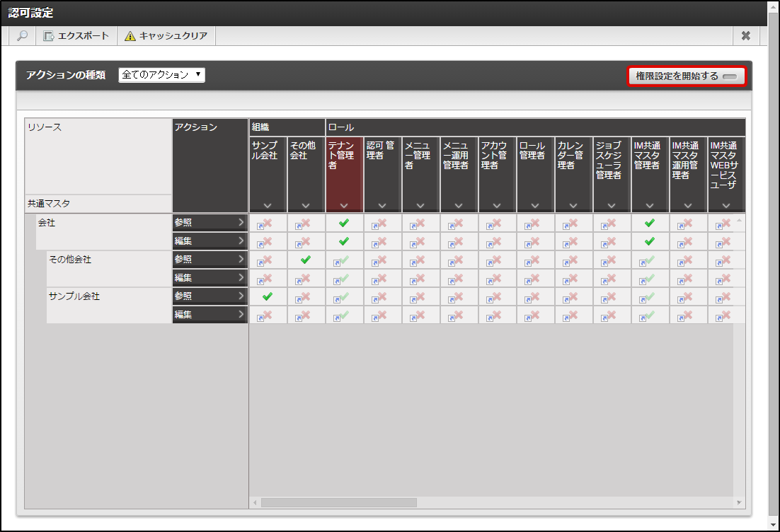Expand the サンプル会社 column header chevron
Viewport: 780px width, 532px height.
[268, 205]
